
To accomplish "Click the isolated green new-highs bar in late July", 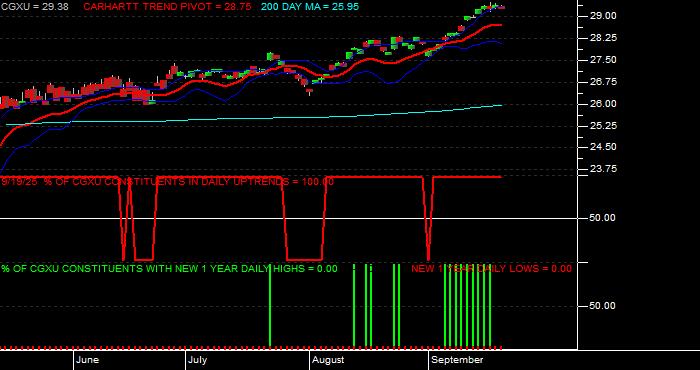I will coord(270,306).
